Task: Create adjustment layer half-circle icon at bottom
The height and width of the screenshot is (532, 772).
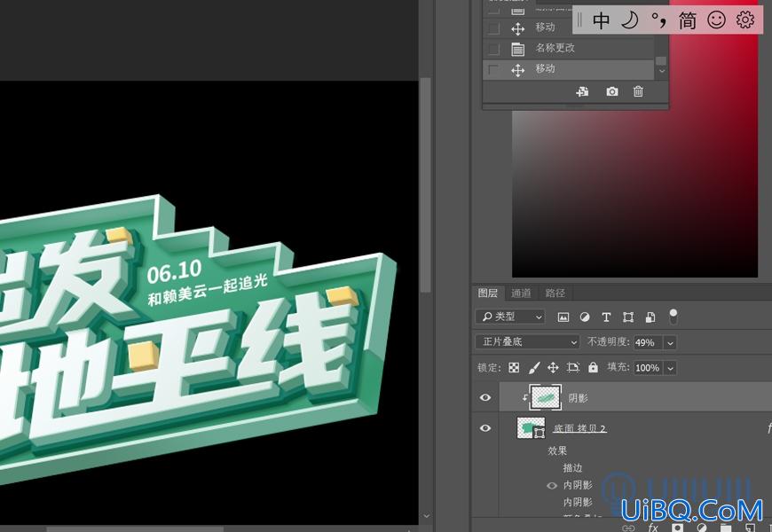Action: pyautogui.click(x=701, y=528)
